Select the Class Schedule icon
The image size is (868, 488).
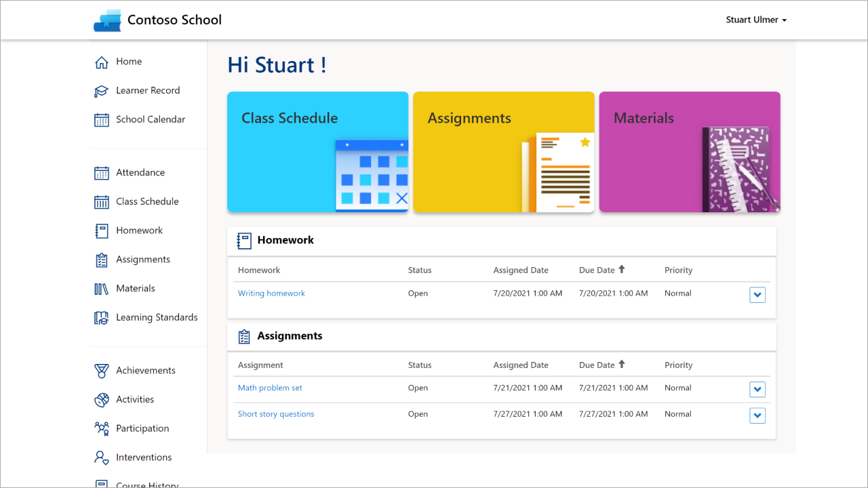tap(101, 201)
